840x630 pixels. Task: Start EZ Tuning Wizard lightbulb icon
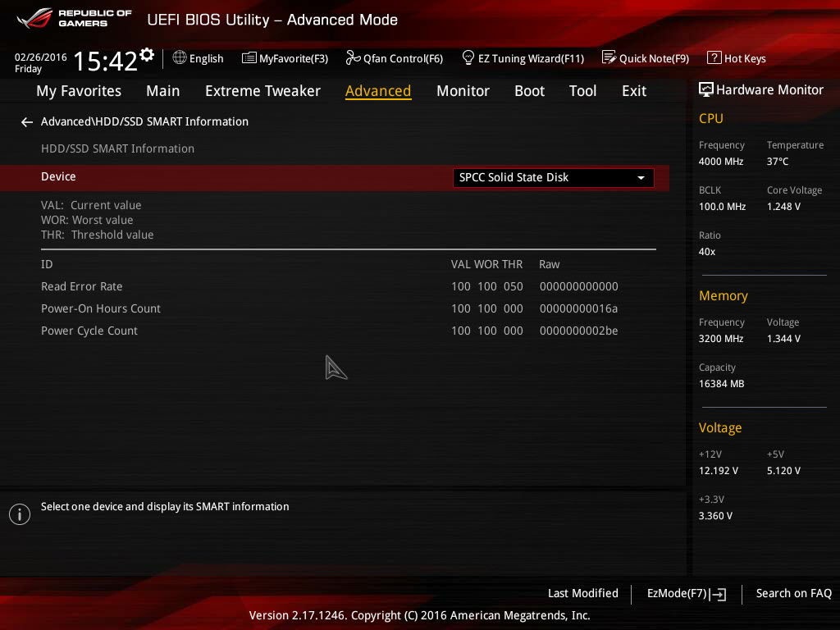[x=468, y=57]
